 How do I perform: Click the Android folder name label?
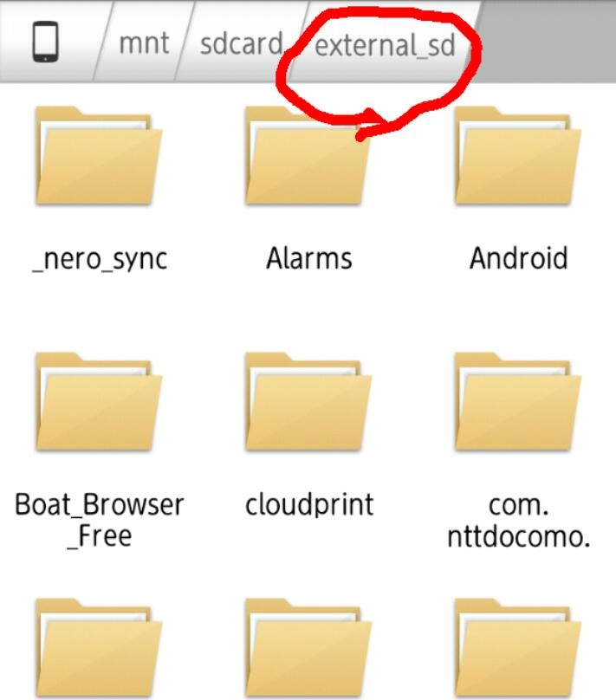tap(519, 257)
